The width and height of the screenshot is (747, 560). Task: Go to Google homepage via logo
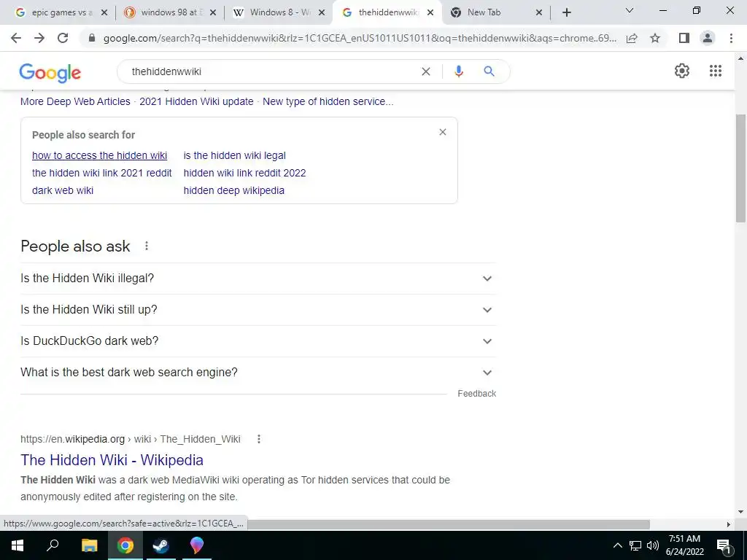[50, 73]
